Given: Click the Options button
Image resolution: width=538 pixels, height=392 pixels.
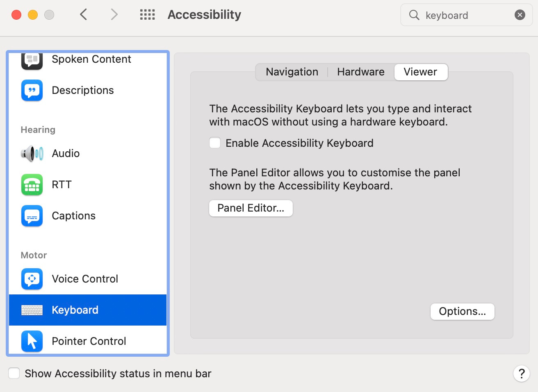Looking at the screenshot, I should tap(462, 311).
